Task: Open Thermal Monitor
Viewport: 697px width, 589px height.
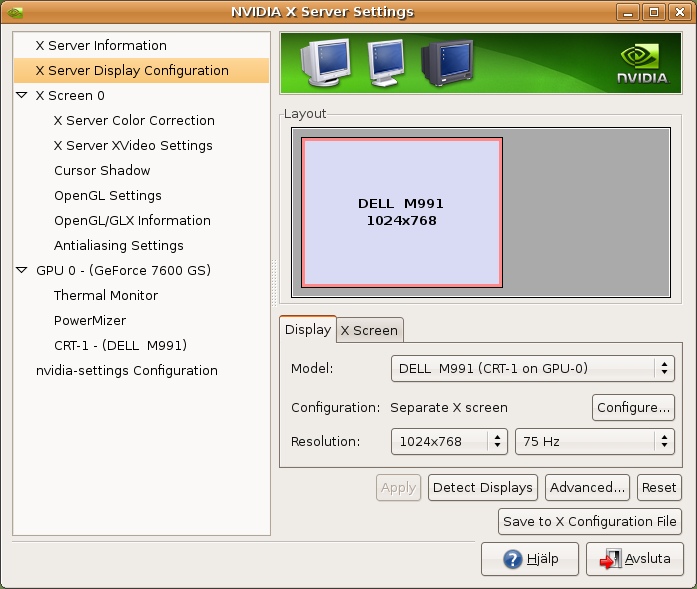Action: click(141, 295)
